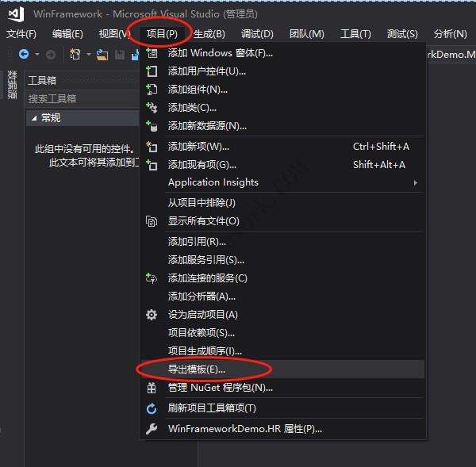The image size is (476, 467).
Task: Open dropdown arrow beside back navigation button
Action: pyautogui.click(x=36, y=54)
